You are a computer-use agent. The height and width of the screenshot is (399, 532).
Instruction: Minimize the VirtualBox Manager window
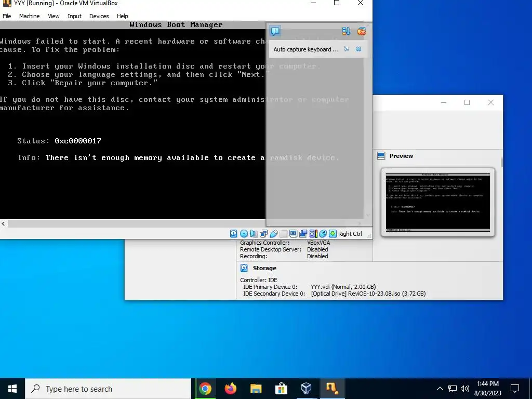(x=444, y=102)
